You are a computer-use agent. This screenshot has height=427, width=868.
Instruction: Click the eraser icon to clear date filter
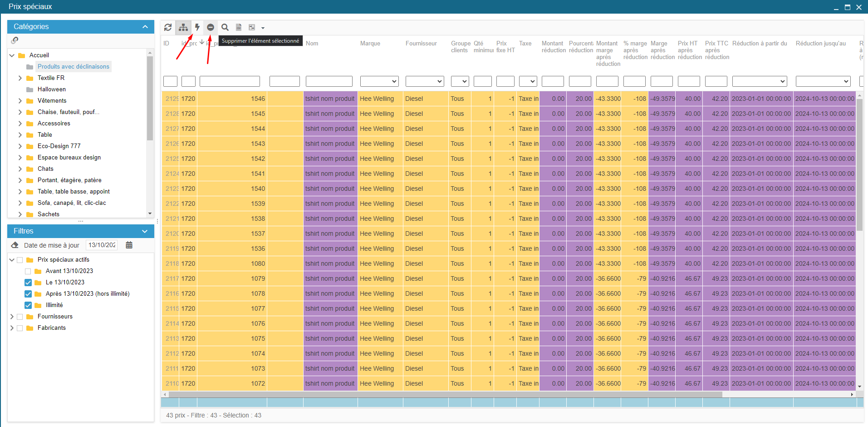point(15,245)
